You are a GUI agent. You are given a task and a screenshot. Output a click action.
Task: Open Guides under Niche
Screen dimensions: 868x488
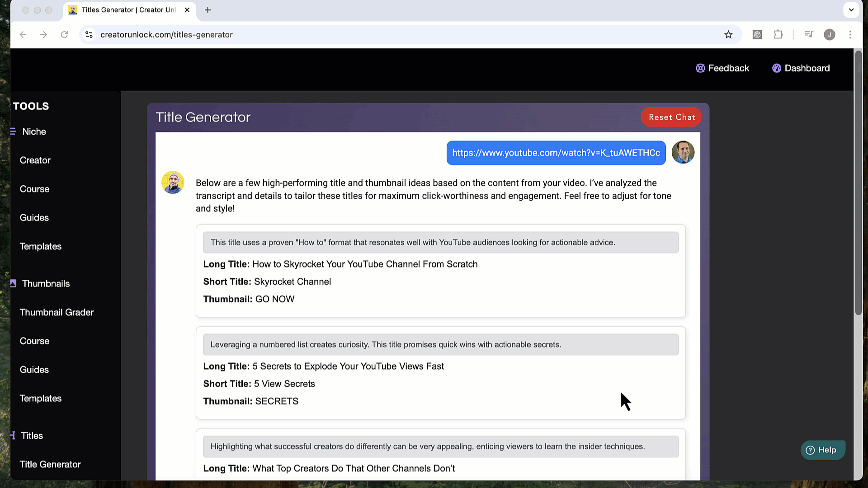click(x=34, y=218)
